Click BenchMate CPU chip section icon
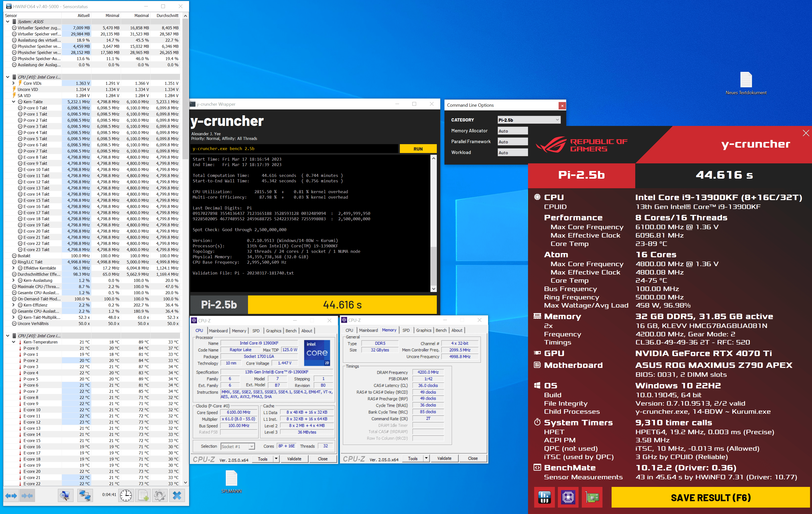The image size is (812, 514). (x=537, y=197)
